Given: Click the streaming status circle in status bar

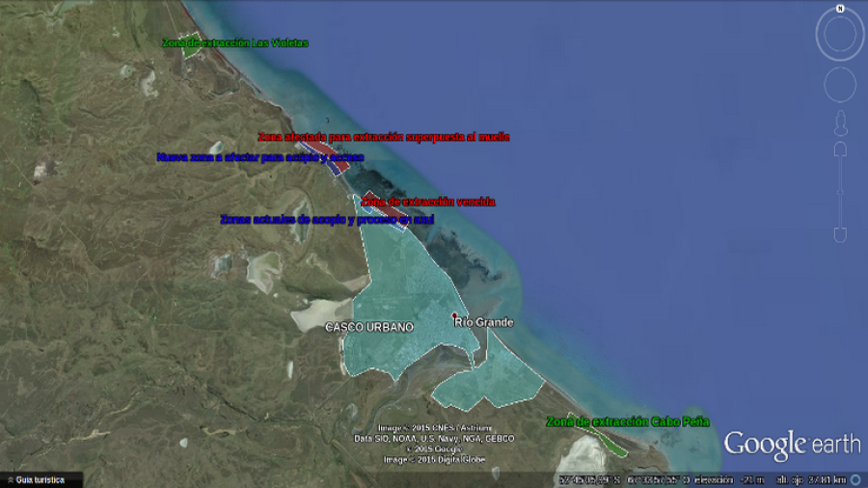Looking at the screenshot, I should pyautogui.click(x=855, y=479).
